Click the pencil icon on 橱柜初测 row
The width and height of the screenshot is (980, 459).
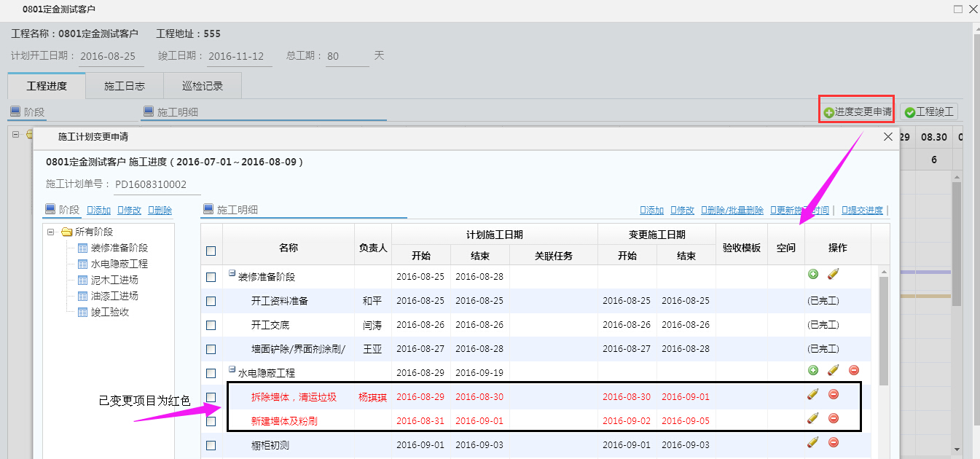click(x=814, y=442)
